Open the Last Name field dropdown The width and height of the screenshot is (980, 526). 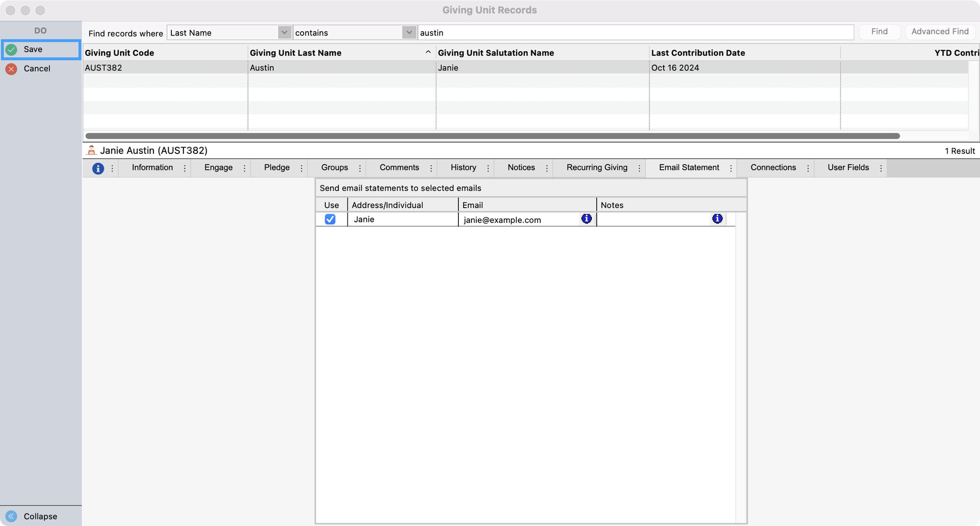click(x=284, y=33)
